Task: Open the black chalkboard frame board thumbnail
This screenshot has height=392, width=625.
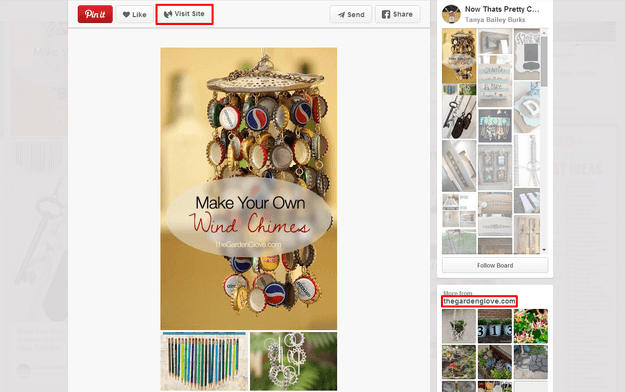Action: coord(527,54)
